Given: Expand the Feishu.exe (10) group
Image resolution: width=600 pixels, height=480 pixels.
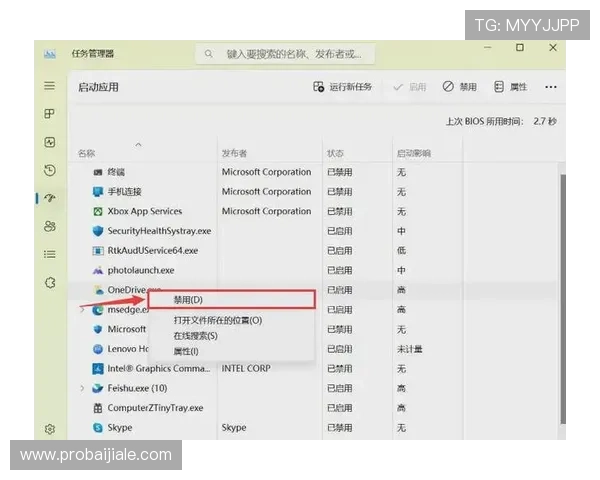Looking at the screenshot, I should (82, 389).
